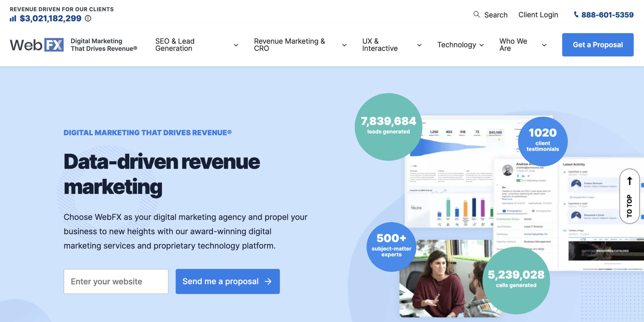Click Send me a proposal button

click(227, 281)
